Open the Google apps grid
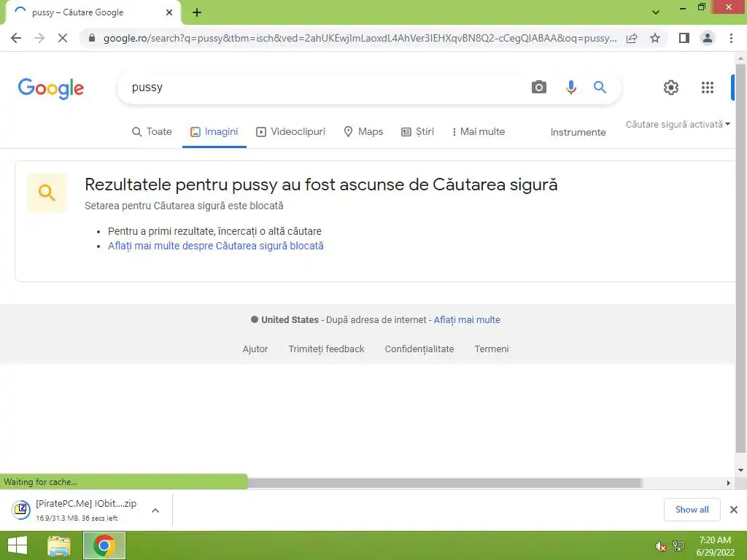 [708, 87]
